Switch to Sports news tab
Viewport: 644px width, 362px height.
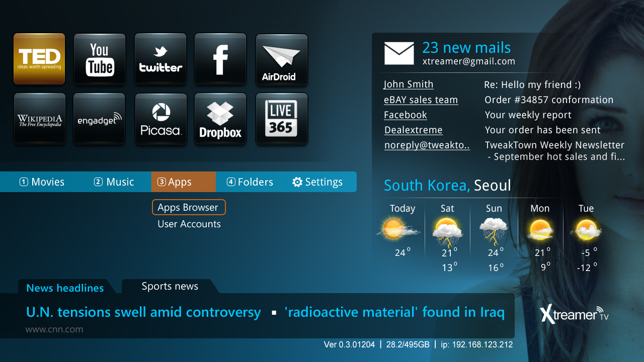pos(170,286)
